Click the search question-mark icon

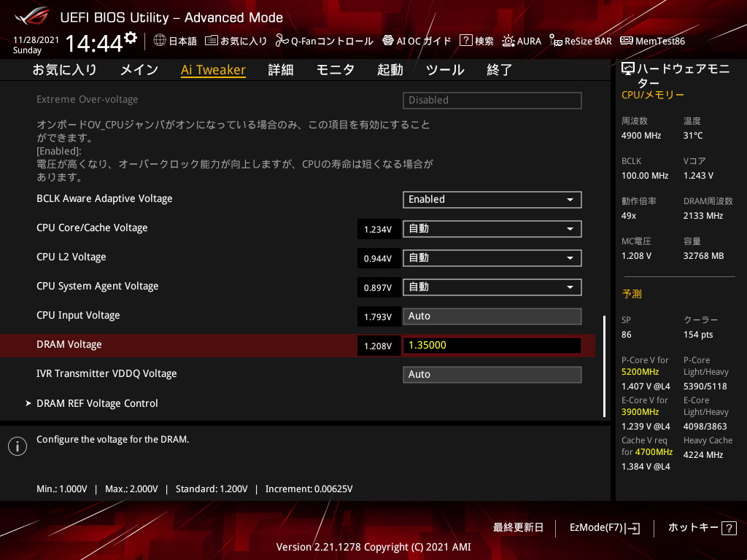(465, 41)
